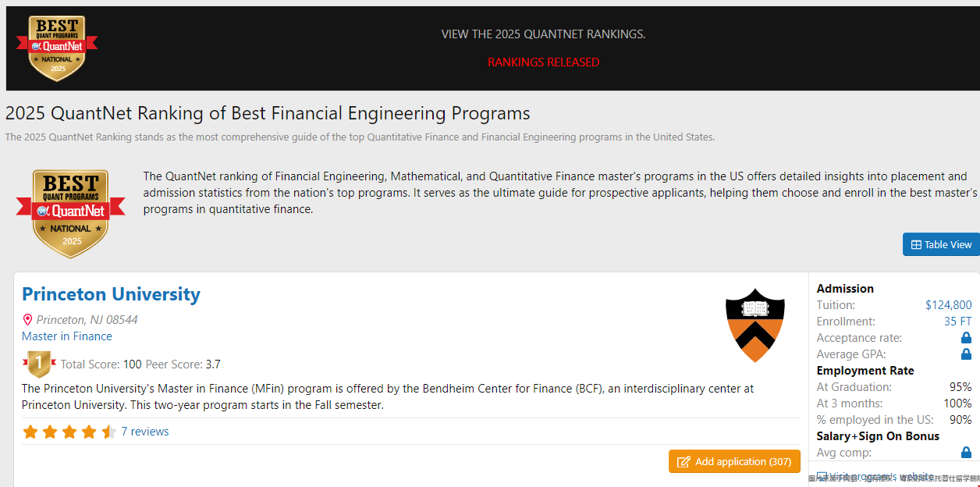This screenshot has height=487, width=980.
Task: Click the 2025 QuantNet Ranking page heading
Action: click(268, 113)
